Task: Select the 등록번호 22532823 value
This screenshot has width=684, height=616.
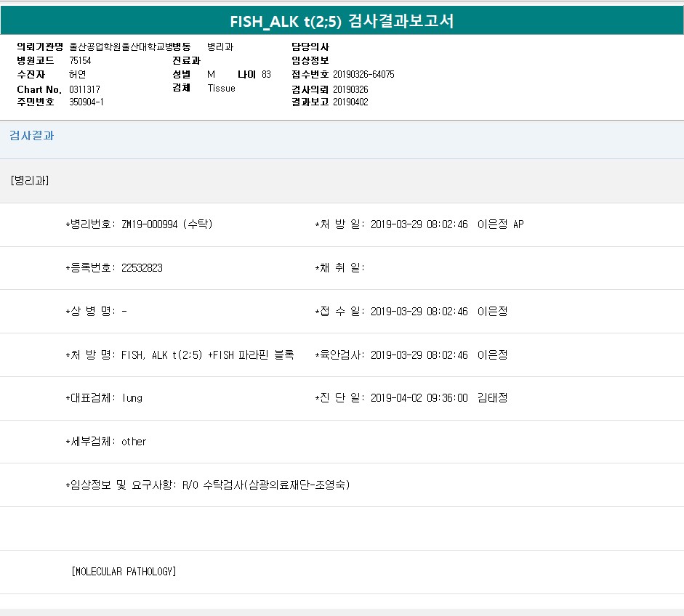Action: coord(142,268)
